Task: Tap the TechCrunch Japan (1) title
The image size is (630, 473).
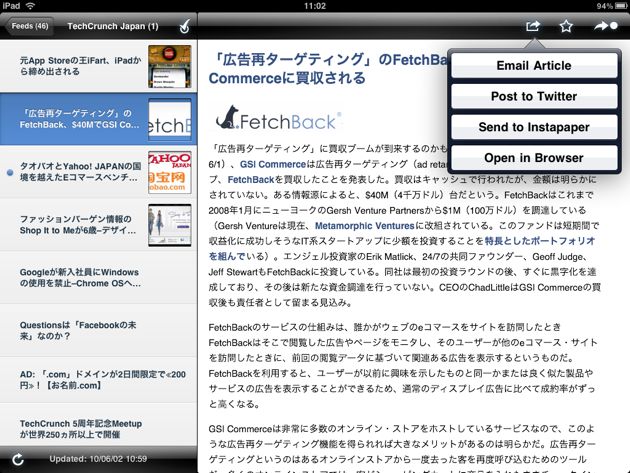Action: [113, 27]
